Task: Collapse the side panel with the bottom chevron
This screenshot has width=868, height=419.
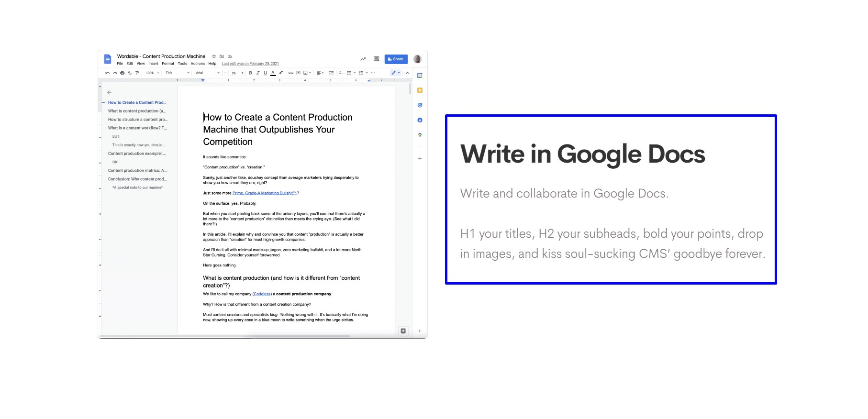Action: pyautogui.click(x=420, y=331)
